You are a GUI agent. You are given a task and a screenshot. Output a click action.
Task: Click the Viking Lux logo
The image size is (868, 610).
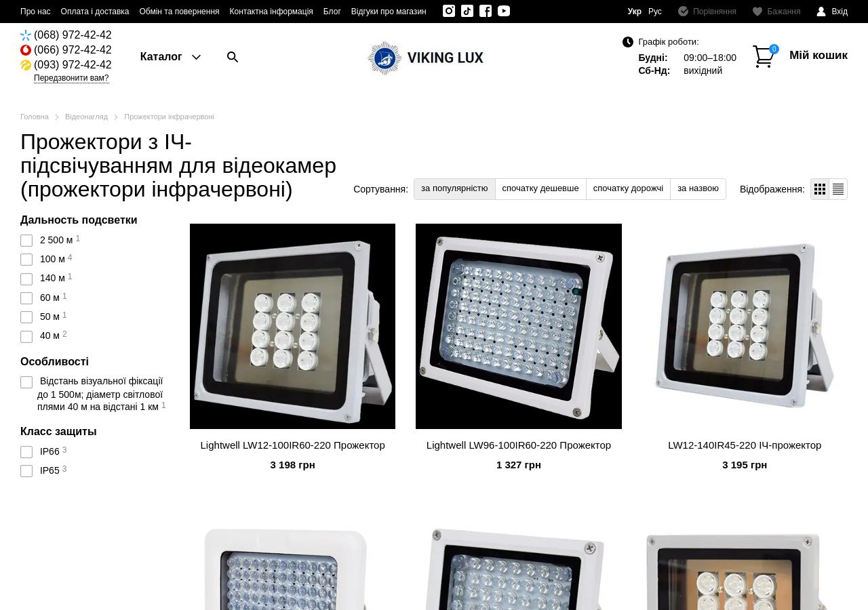tap(426, 58)
